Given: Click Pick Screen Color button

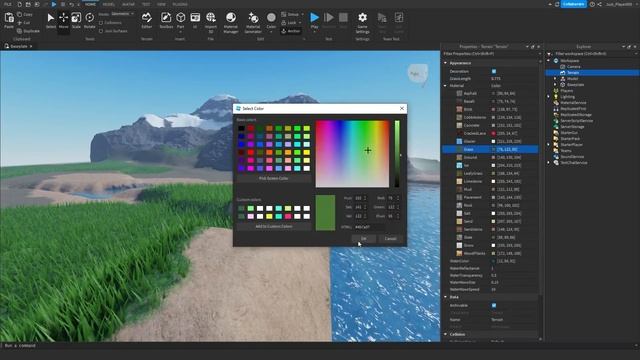Looking at the screenshot, I should (x=273, y=178).
